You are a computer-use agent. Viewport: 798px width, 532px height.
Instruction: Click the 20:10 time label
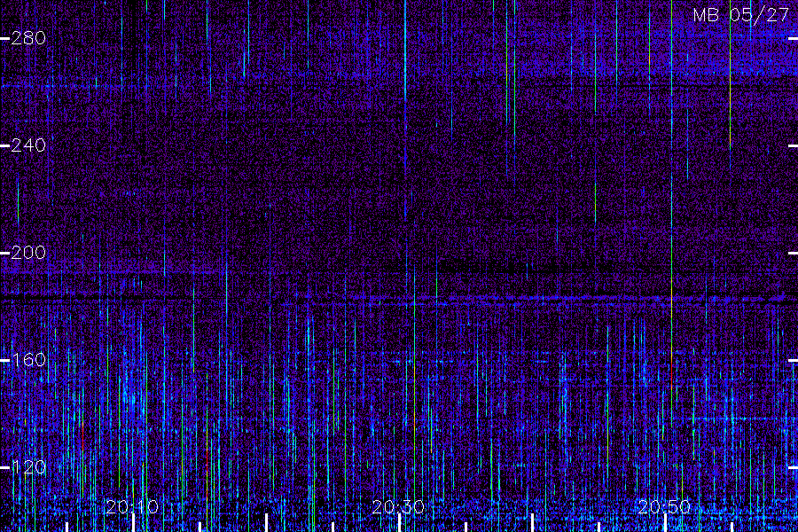[x=132, y=507]
